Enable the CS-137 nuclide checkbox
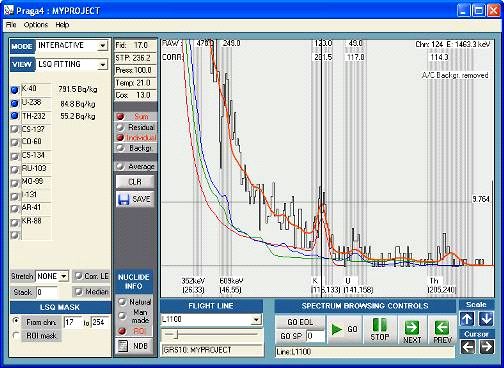Image resolution: width=504 pixels, height=368 pixels. click(15, 129)
